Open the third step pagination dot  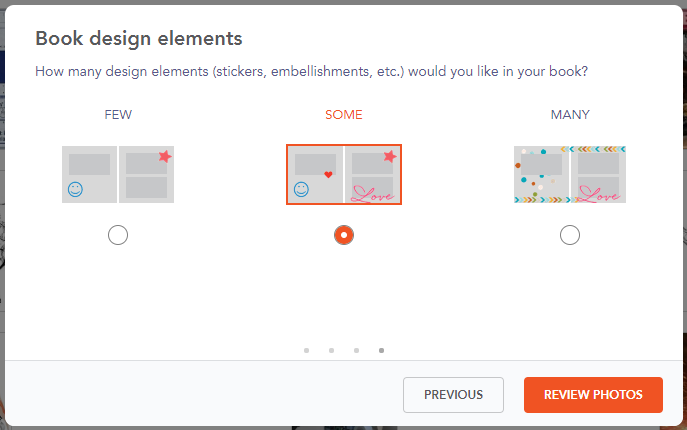356,350
